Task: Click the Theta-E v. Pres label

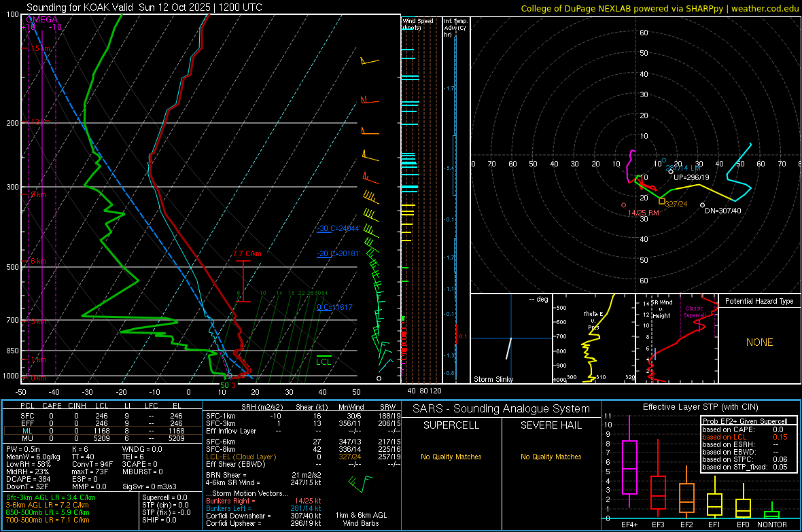Action: coord(593,321)
